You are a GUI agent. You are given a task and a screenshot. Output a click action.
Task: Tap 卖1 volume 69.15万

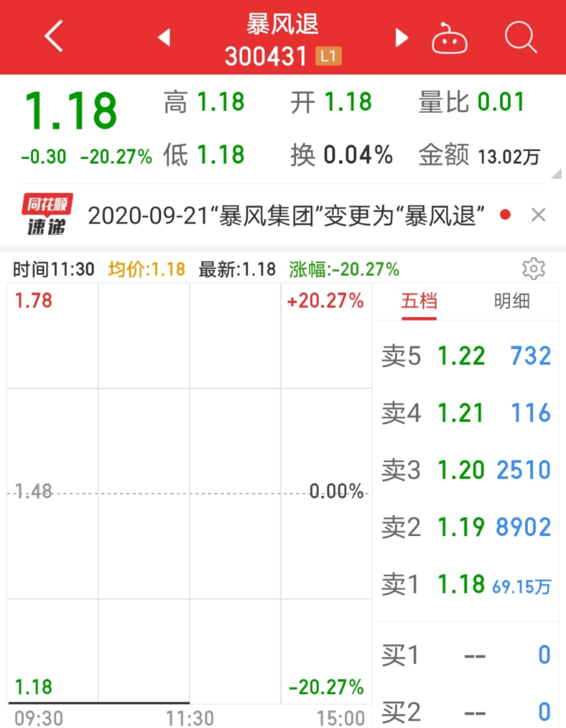pyautogui.click(x=521, y=586)
